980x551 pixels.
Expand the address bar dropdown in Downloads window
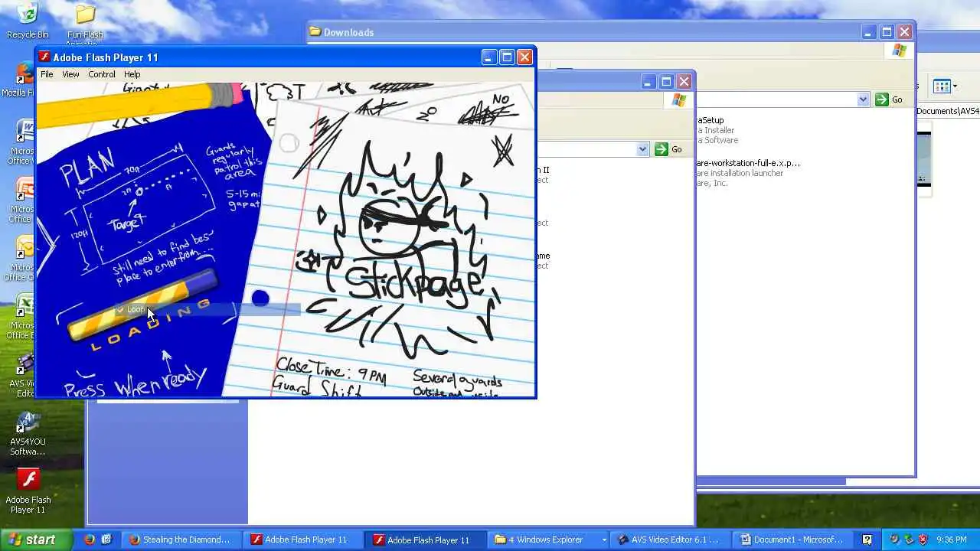pyautogui.click(x=863, y=99)
